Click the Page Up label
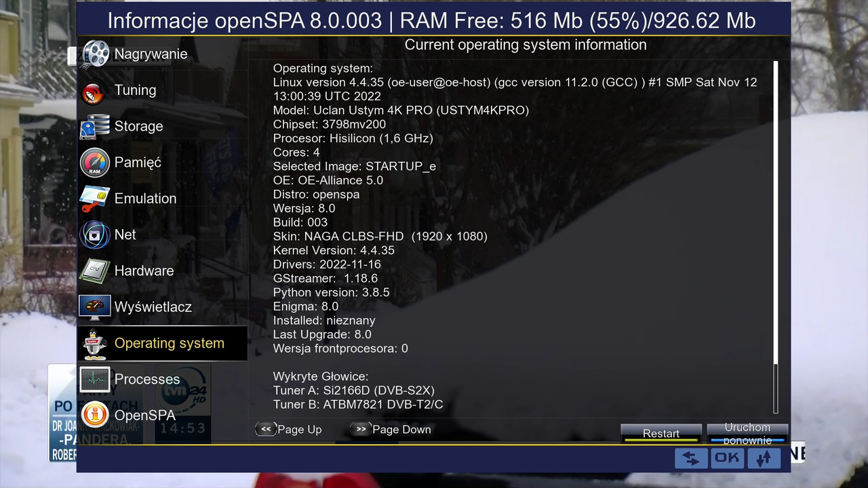Image resolution: width=868 pixels, height=488 pixels. 300,430
